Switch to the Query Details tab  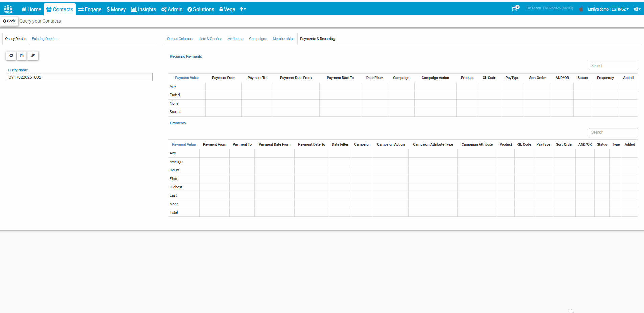(16, 39)
